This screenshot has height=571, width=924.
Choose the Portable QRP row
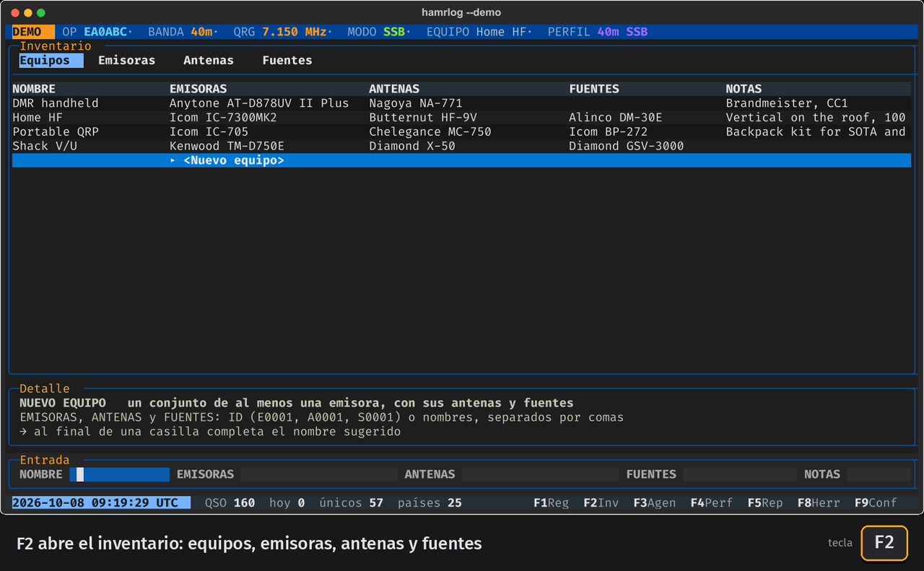click(x=461, y=132)
